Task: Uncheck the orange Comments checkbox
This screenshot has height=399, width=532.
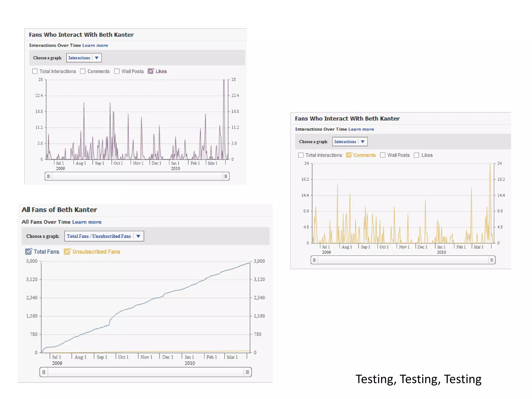Action: [349, 155]
